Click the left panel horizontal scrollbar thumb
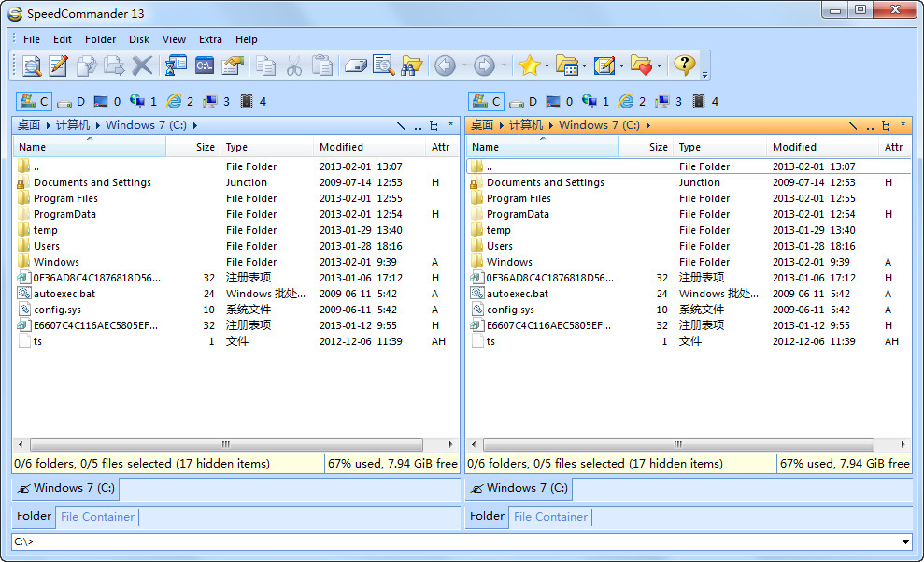 coord(226,444)
